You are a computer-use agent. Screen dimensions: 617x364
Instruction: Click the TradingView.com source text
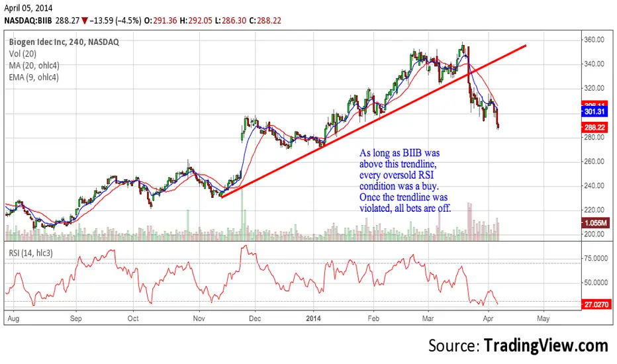click(x=546, y=345)
